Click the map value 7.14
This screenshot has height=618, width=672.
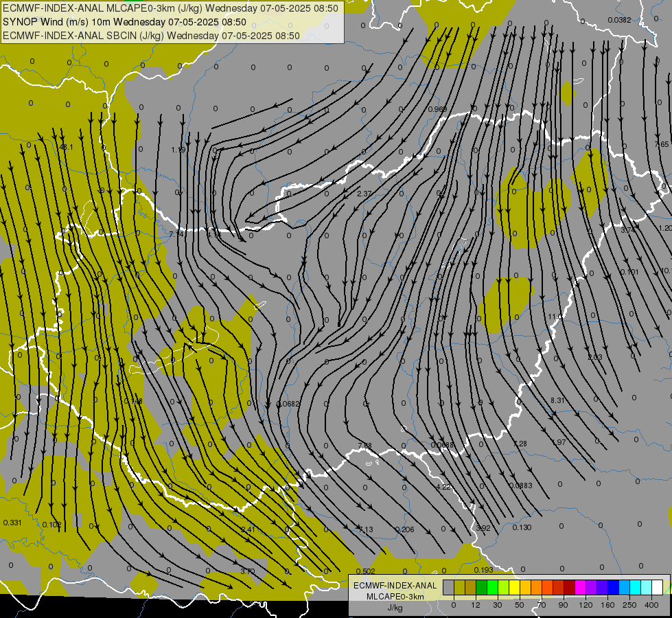pos(176,234)
